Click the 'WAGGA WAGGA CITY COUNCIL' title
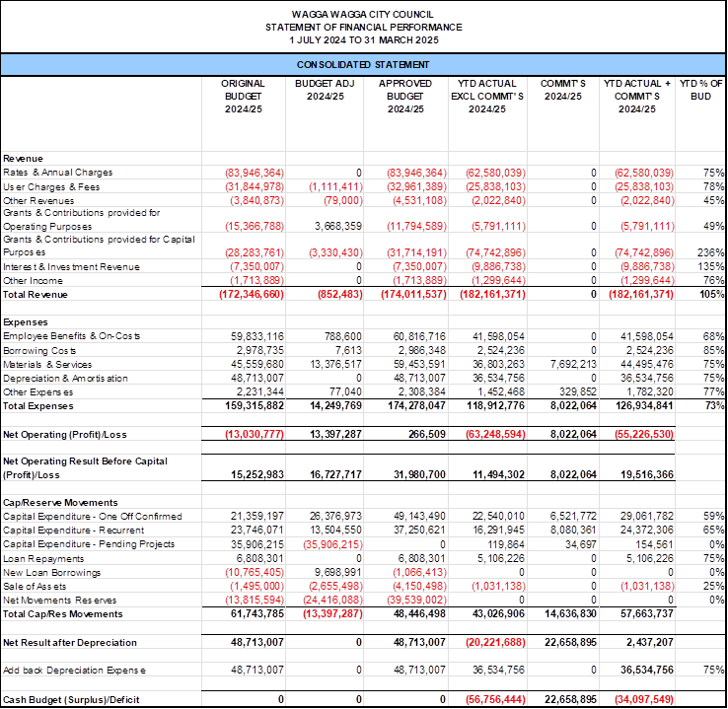Screen dimensions: 728x709 tap(363, 15)
